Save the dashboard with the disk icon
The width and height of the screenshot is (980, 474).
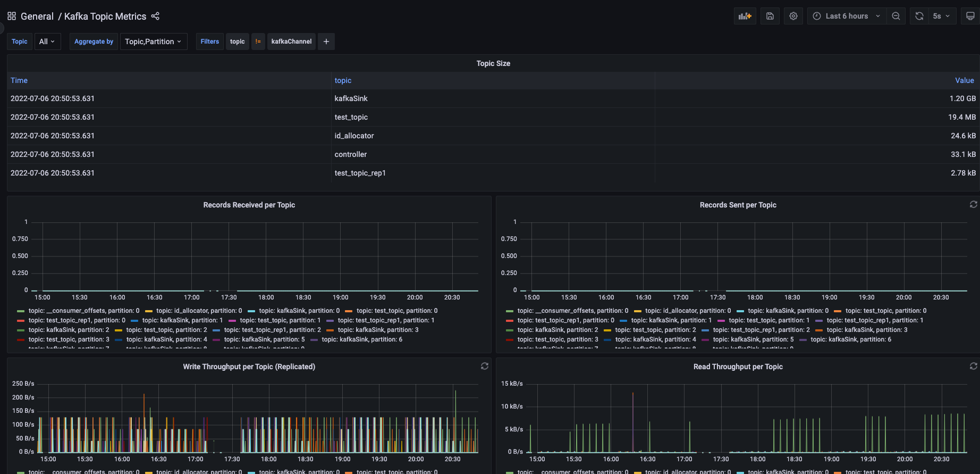click(770, 16)
